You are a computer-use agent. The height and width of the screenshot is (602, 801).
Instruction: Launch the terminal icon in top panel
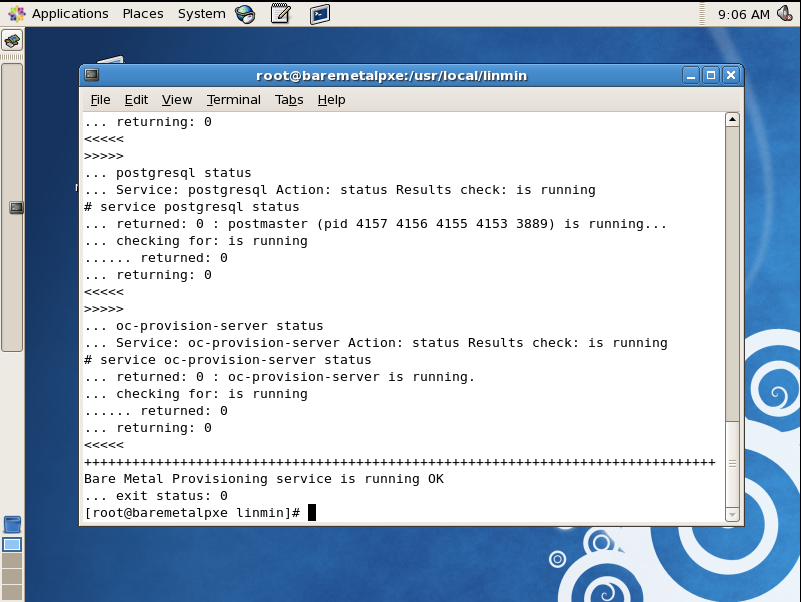pos(320,14)
